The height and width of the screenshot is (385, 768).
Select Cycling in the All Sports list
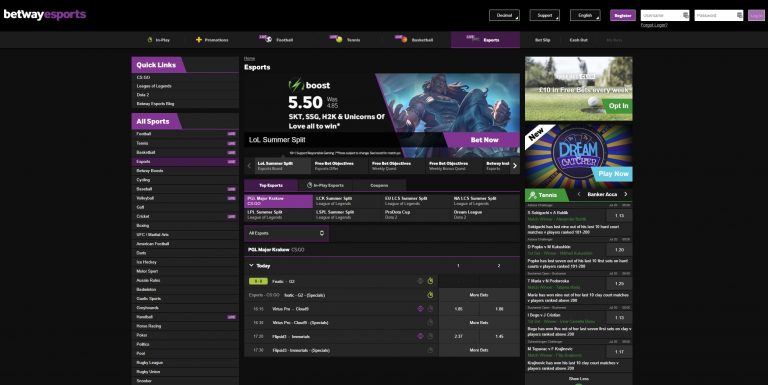[x=185, y=180]
